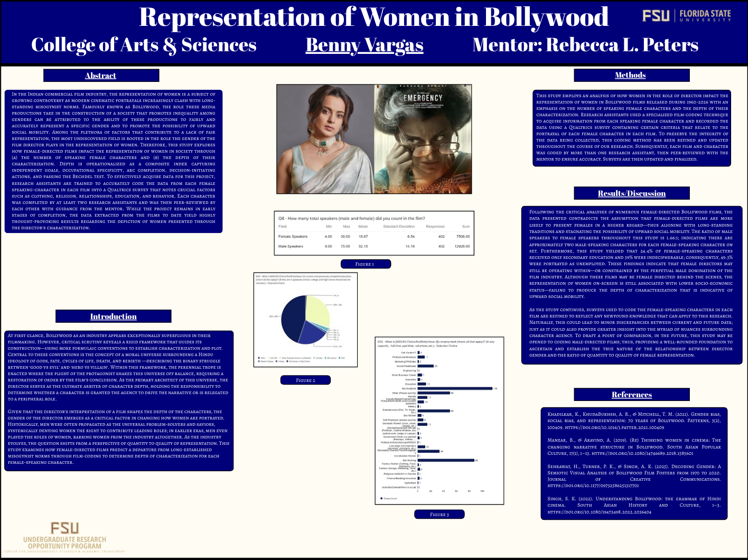Screen dimensions: 748x560
Task: Jump to the Introduction heading
Action: [113, 316]
